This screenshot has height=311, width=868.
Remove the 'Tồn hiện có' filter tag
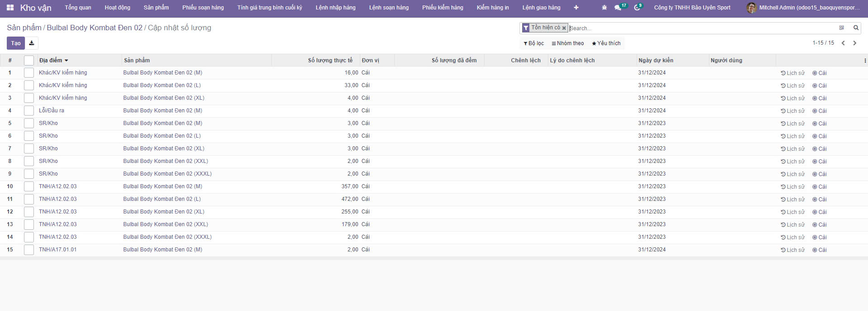tap(564, 28)
